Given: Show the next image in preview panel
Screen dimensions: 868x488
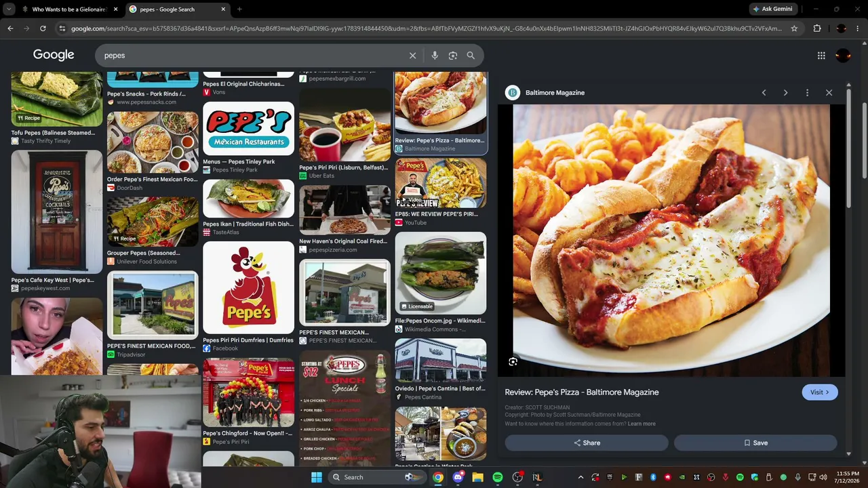Looking at the screenshot, I should (785, 93).
